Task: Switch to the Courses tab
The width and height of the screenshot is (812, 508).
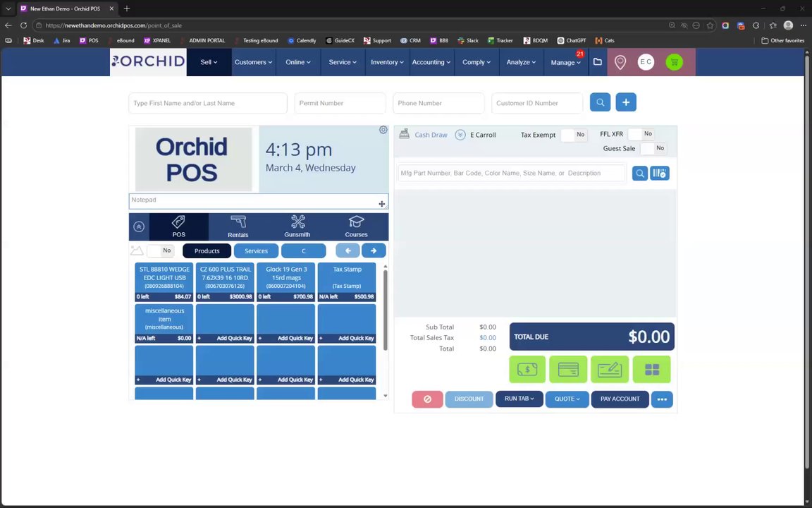Action: (356, 226)
